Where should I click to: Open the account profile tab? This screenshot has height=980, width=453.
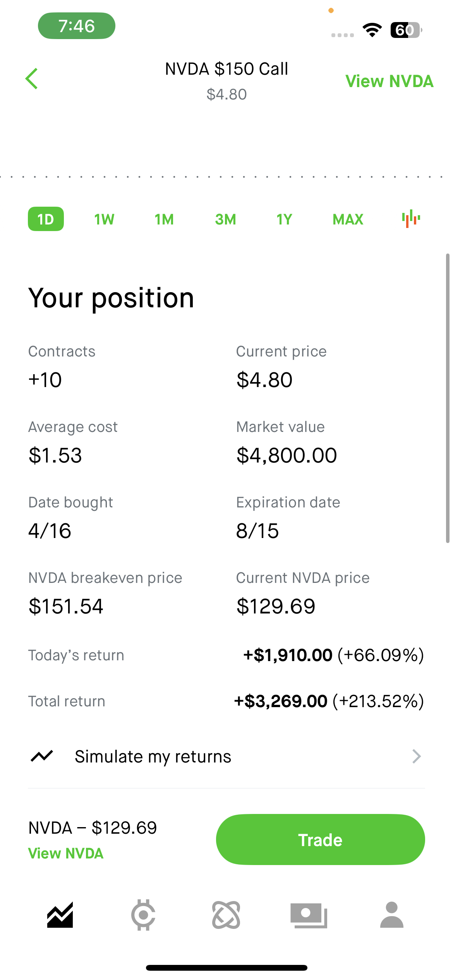click(392, 915)
